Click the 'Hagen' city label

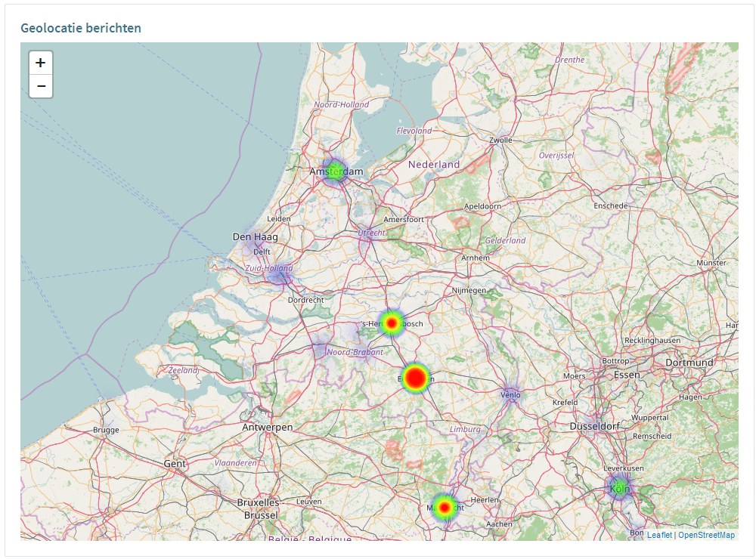point(690,397)
